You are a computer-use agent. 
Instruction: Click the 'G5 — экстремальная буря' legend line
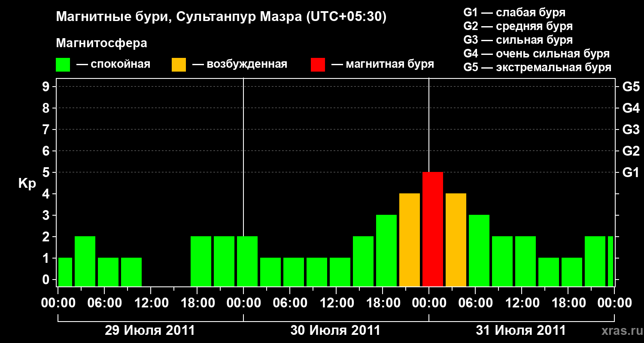tap(538, 68)
